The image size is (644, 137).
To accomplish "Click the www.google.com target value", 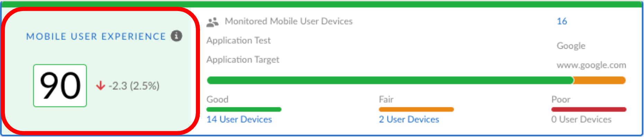I will 591,65.
